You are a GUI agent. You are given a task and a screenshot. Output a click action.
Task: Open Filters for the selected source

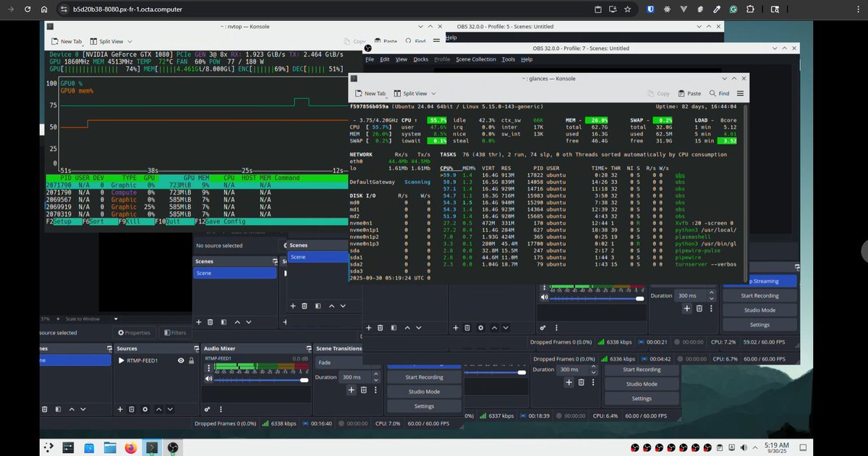[x=175, y=333]
